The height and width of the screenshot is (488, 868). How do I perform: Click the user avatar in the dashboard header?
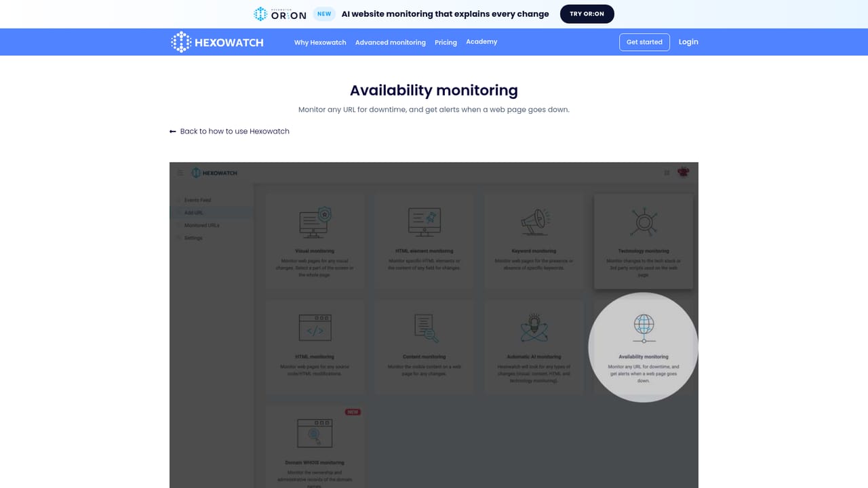pyautogui.click(x=683, y=172)
